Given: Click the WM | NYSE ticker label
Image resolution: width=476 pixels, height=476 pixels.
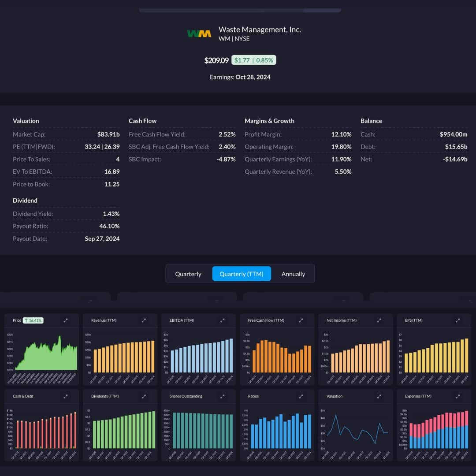Looking at the screenshot, I should coord(234,39).
